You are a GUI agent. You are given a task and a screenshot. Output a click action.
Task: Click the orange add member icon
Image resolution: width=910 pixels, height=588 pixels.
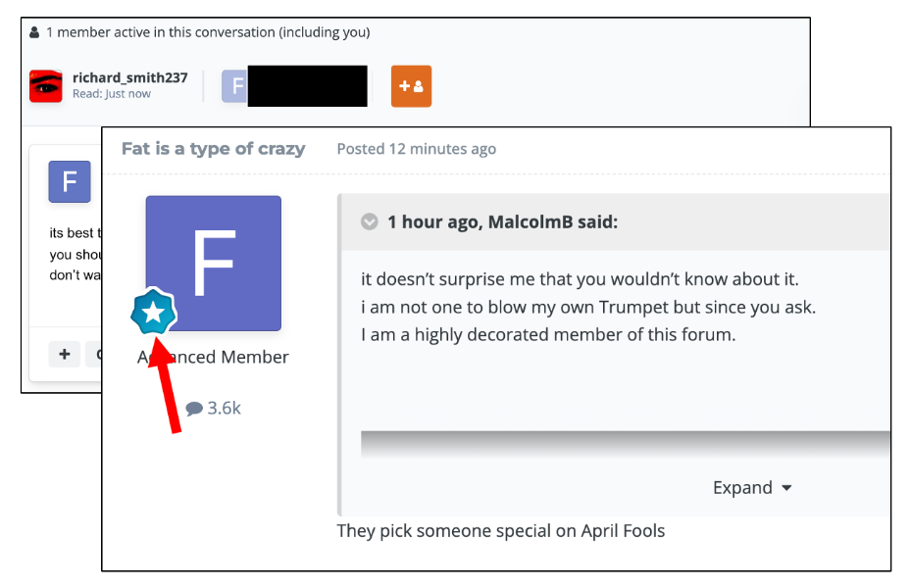(411, 86)
